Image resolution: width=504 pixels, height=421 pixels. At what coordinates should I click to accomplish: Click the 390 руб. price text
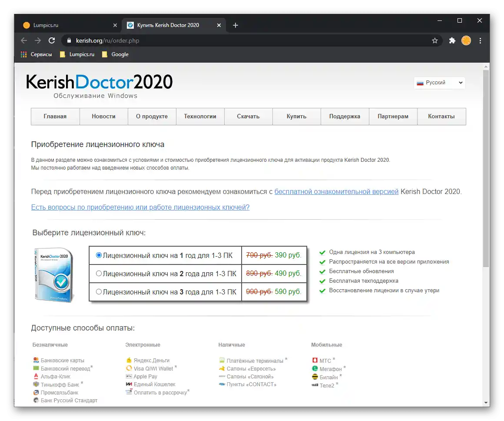pyautogui.click(x=288, y=255)
